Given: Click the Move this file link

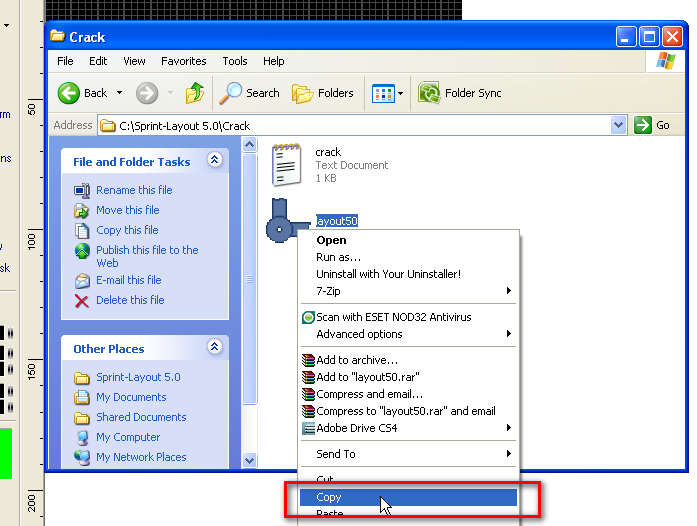Looking at the screenshot, I should (x=128, y=210).
